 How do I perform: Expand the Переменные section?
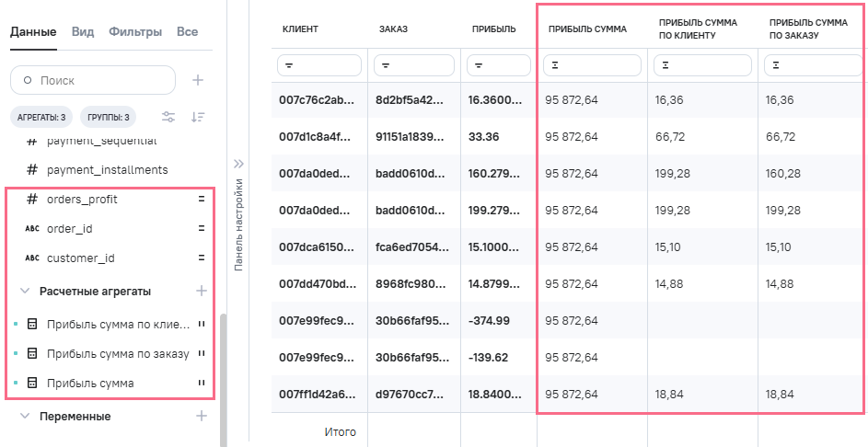tap(25, 416)
